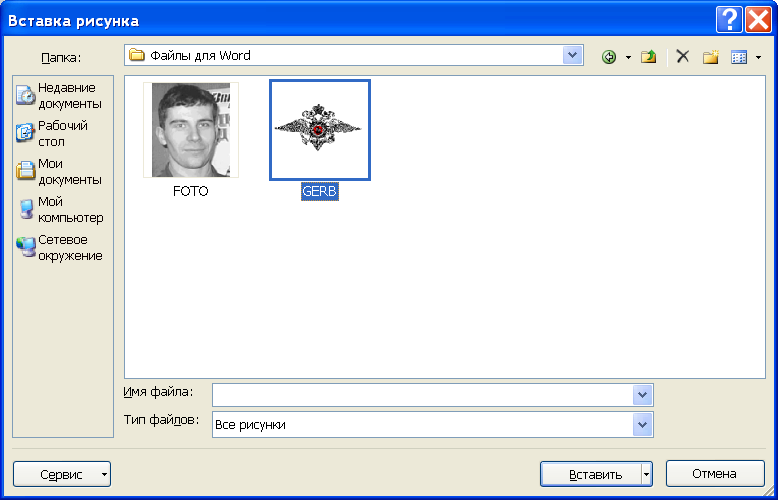The height and width of the screenshot is (500, 778).
Task: Click the Help question mark button
Action: point(729,20)
